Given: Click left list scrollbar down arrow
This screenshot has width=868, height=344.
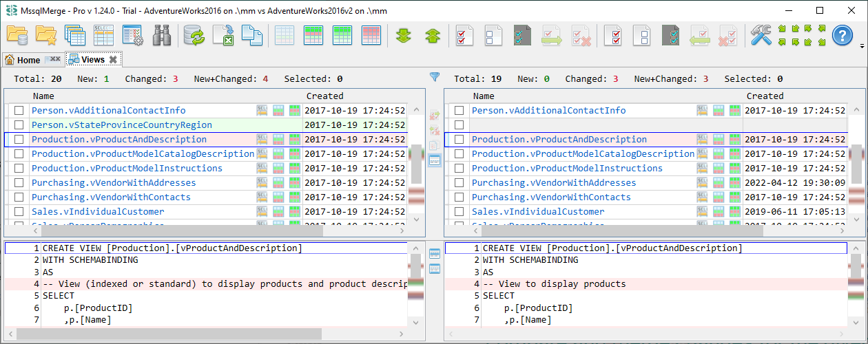Looking at the screenshot, I should click(415, 219).
